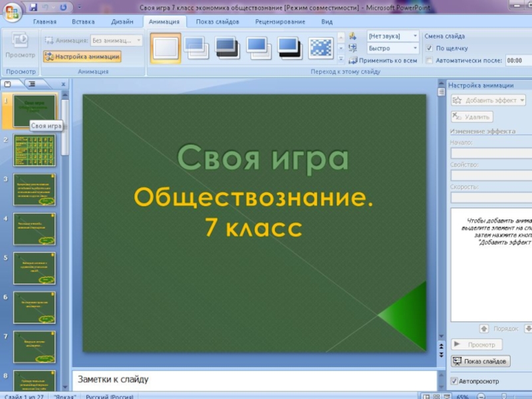
Task: Close the slide thumbnails pane
Action: tap(64, 84)
